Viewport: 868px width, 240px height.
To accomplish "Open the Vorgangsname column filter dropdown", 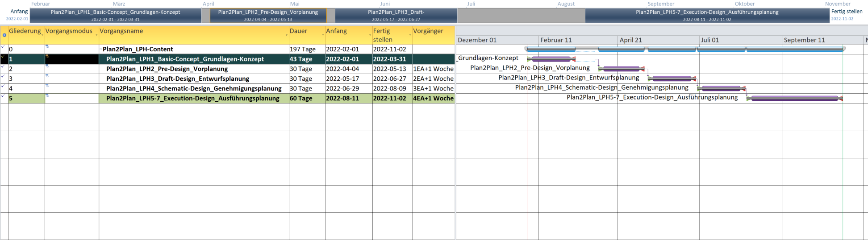I will point(286,35).
